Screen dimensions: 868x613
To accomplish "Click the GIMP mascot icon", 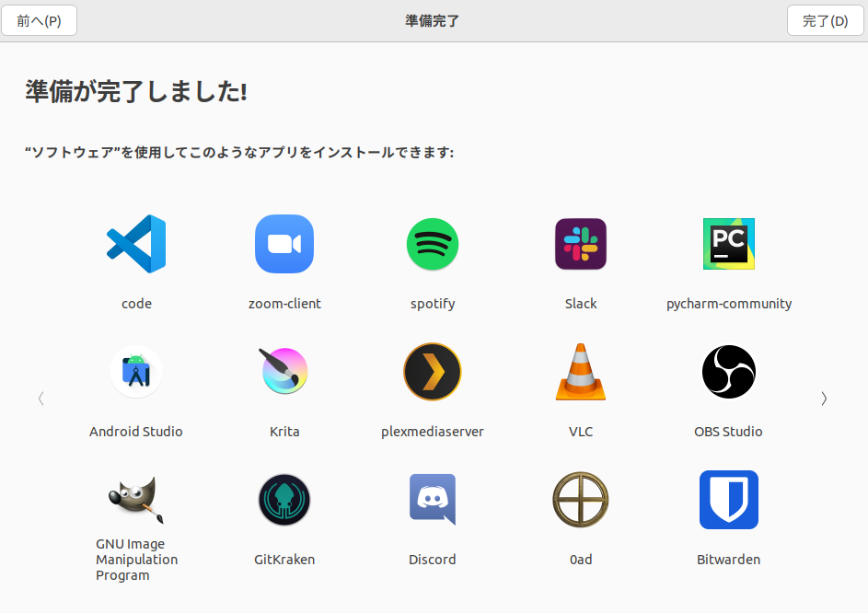I will [136, 500].
